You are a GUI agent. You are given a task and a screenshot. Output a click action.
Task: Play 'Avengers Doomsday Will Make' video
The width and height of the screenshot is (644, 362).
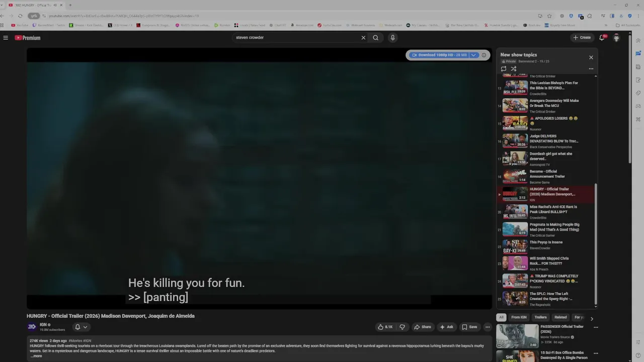(x=546, y=106)
